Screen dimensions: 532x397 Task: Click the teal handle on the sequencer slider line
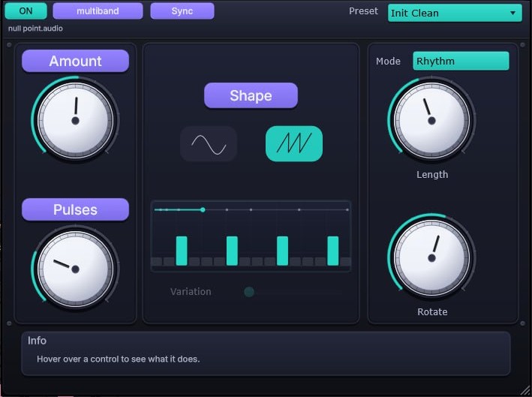point(203,209)
